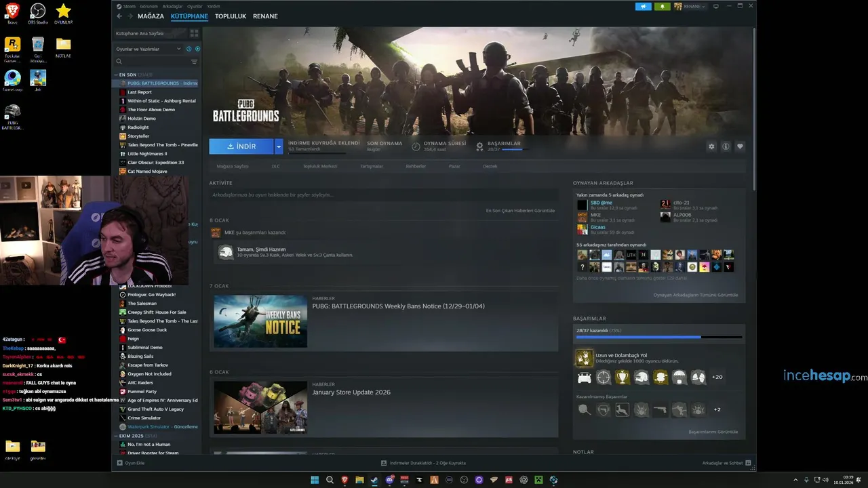Open OYUNLAR star desktop shortcut

[63, 14]
